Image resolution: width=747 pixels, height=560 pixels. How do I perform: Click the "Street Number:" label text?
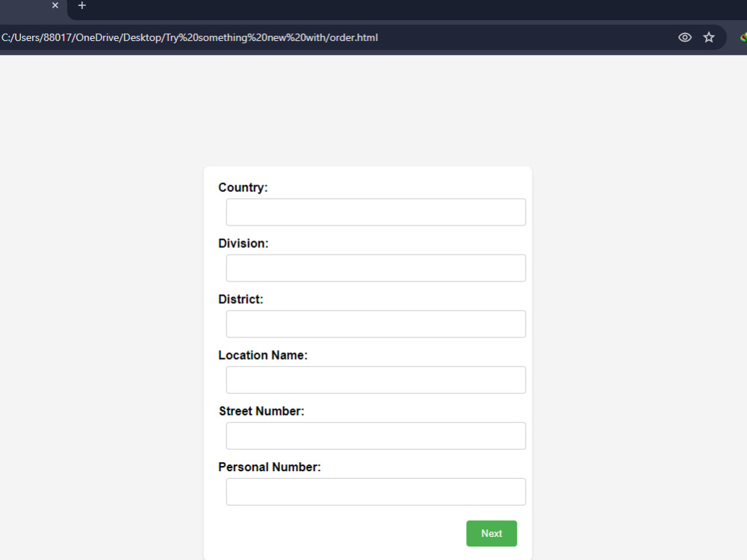pyautogui.click(x=261, y=411)
